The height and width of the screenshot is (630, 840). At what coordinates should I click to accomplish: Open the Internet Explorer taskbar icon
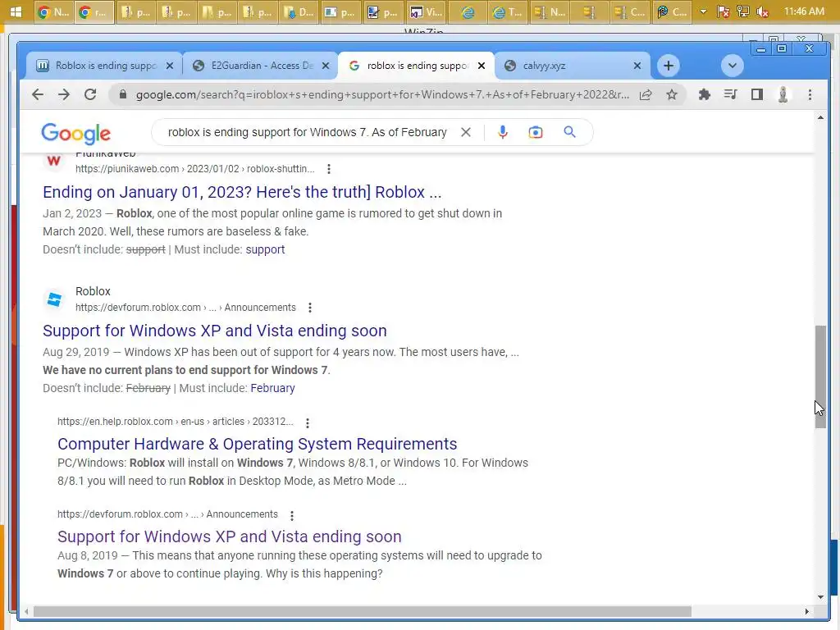click(467, 11)
